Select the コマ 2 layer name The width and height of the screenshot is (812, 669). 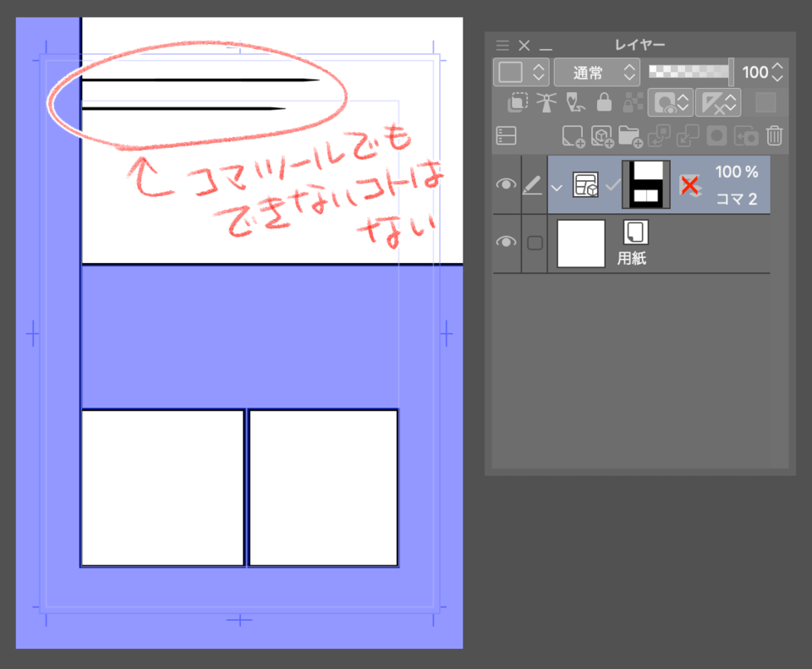(737, 199)
